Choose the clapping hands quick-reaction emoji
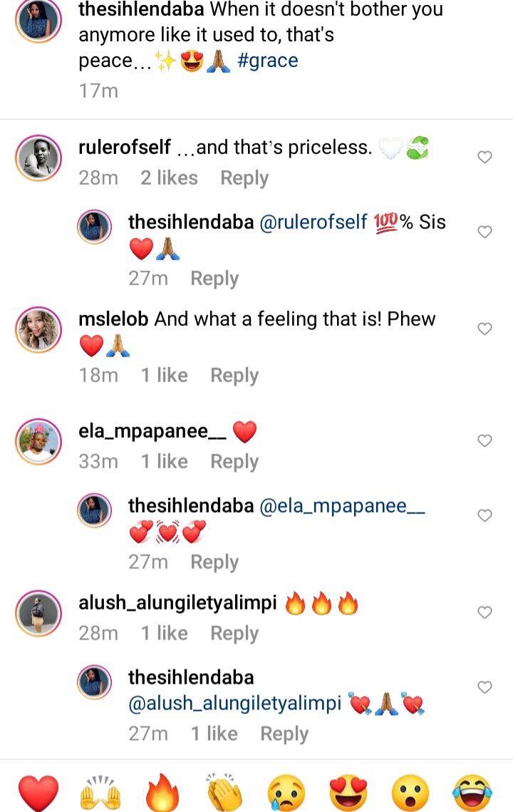513x812 pixels. [224, 793]
